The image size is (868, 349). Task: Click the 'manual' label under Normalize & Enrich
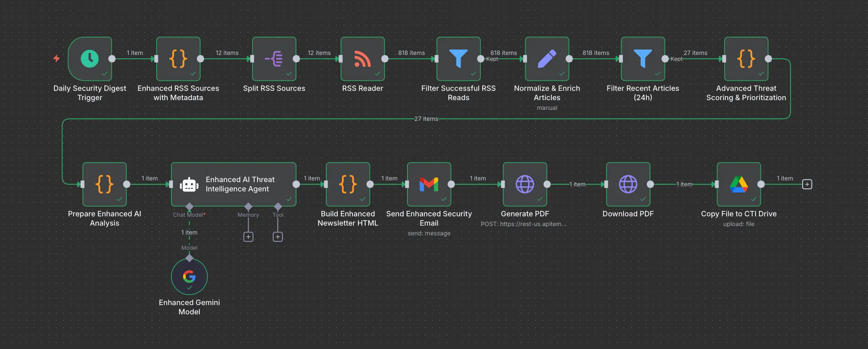(547, 108)
